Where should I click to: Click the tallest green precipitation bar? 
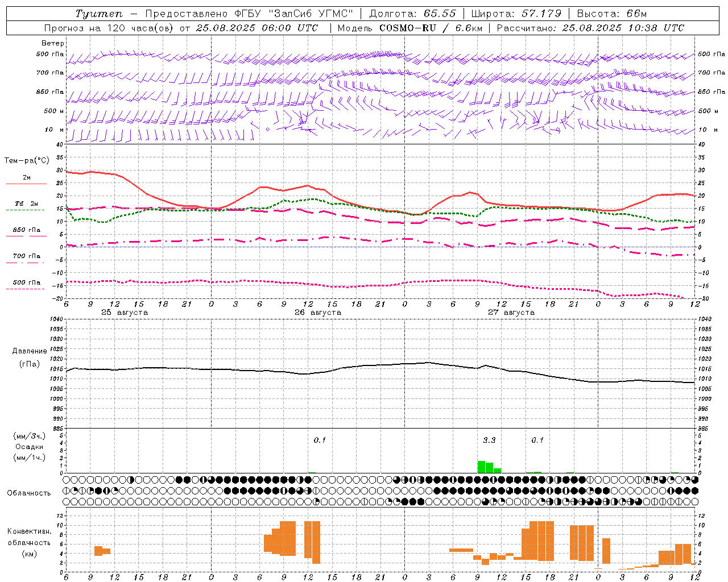[x=481, y=467]
